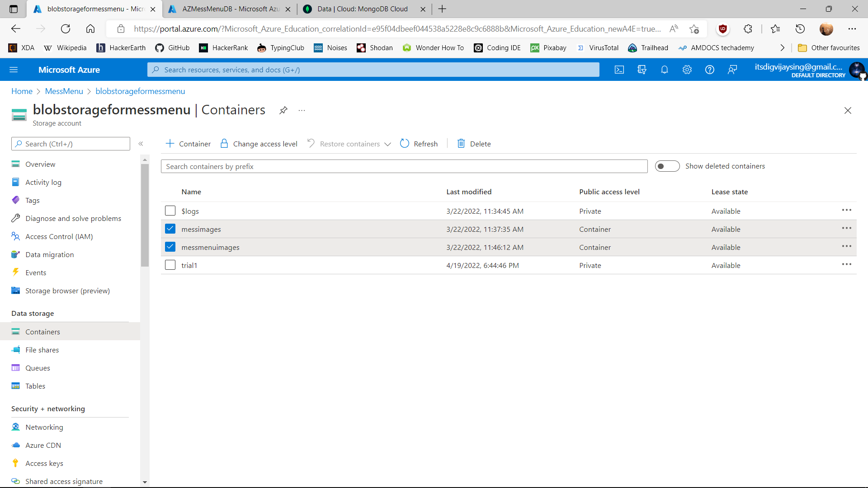Click the hamburger menu to show portal menu
This screenshot has height=488, width=868.
(x=14, y=70)
